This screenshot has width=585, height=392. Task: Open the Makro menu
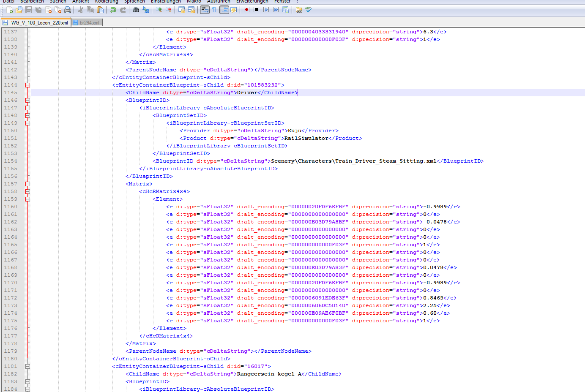(x=194, y=2)
